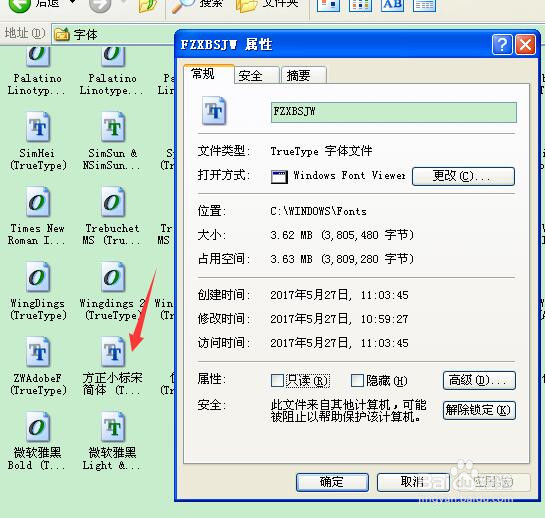Click the C:\WINDOWS\Fonts location text

click(x=318, y=211)
